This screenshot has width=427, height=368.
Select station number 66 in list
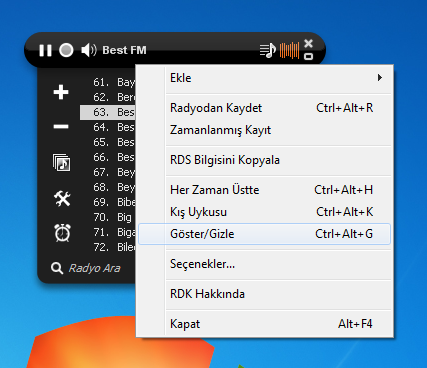(108, 157)
